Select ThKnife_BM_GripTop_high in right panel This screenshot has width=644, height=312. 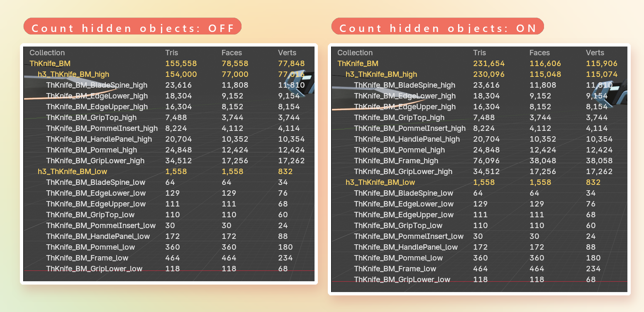point(399,118)
